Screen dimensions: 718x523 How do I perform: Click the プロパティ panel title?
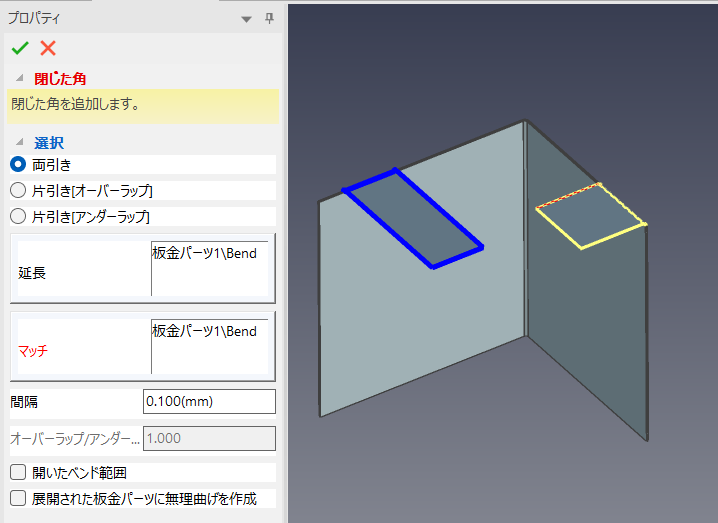[x=34, y=18]
